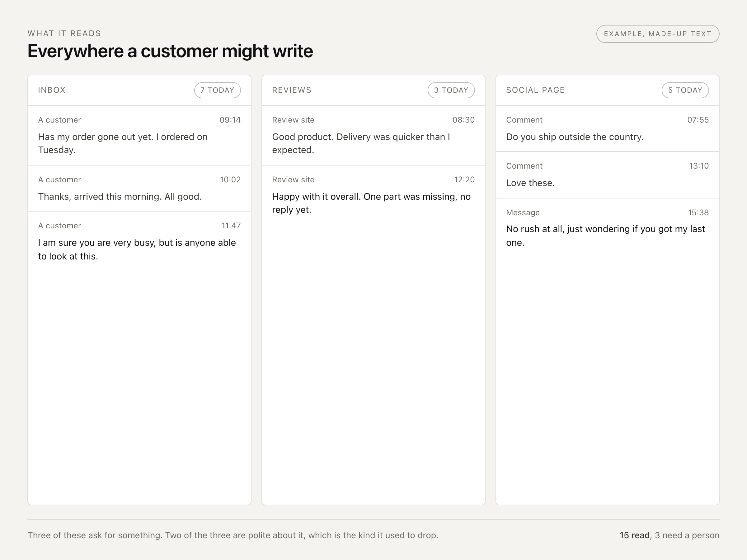Click "15 read, 3 need a person" summary
Image resolution: width=747 pixels, height=560 pixels.
(x=669, y=535)
